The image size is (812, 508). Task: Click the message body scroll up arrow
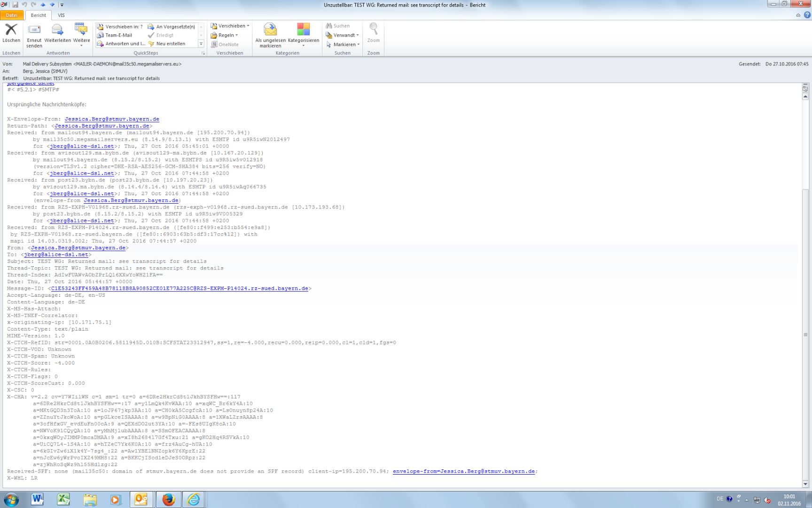coord(805,96)
